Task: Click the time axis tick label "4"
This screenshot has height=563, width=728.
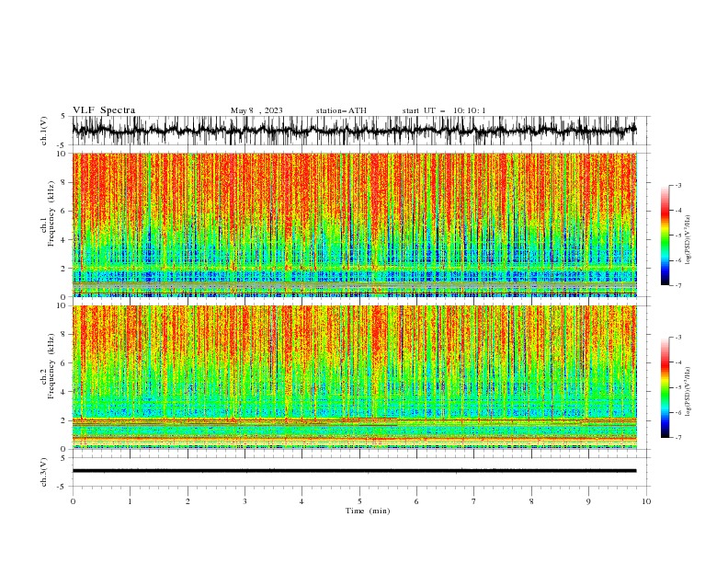Action: click(301, 501)
